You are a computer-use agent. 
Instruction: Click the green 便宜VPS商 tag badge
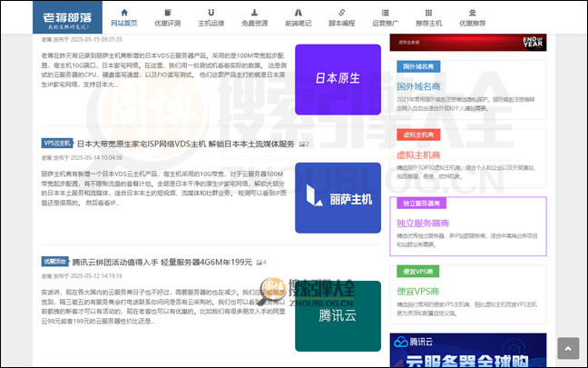point(418,272)
